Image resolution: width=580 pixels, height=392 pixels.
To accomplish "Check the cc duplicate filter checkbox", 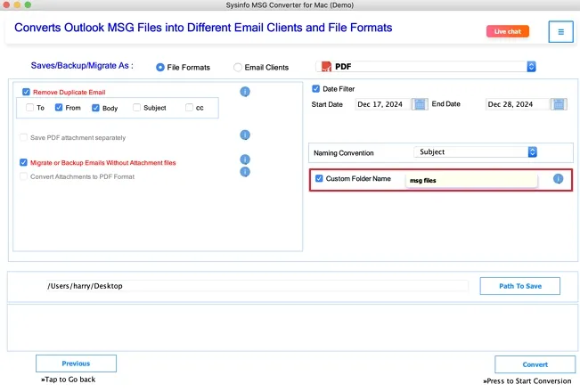I will (x=190, y=108).
